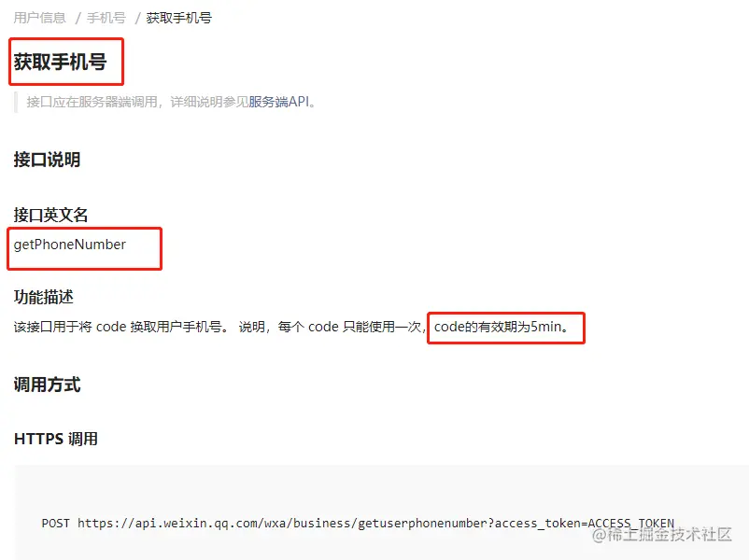The image size is (749, 560).
Task: Click the 接口英文名 heading
Action: coord(50,215)
